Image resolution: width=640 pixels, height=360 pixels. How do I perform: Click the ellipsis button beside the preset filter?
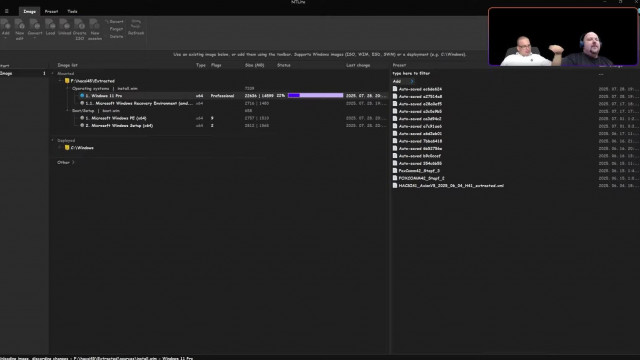pyautogui.click(x=601, y=74)
